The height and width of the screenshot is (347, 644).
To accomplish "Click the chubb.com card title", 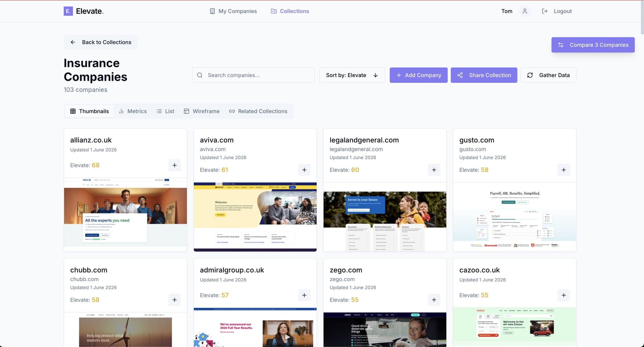I will (x=89, y=270).
